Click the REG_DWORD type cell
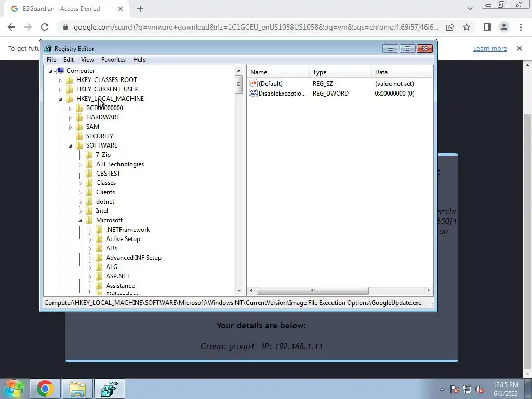Image resolution: width=532 pixels, height=399 pixels. coord(330,94)
